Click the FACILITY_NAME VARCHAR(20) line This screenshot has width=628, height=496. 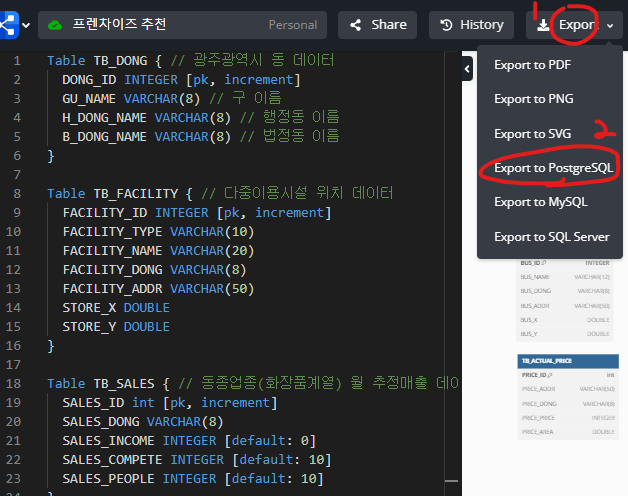(158, 250)
